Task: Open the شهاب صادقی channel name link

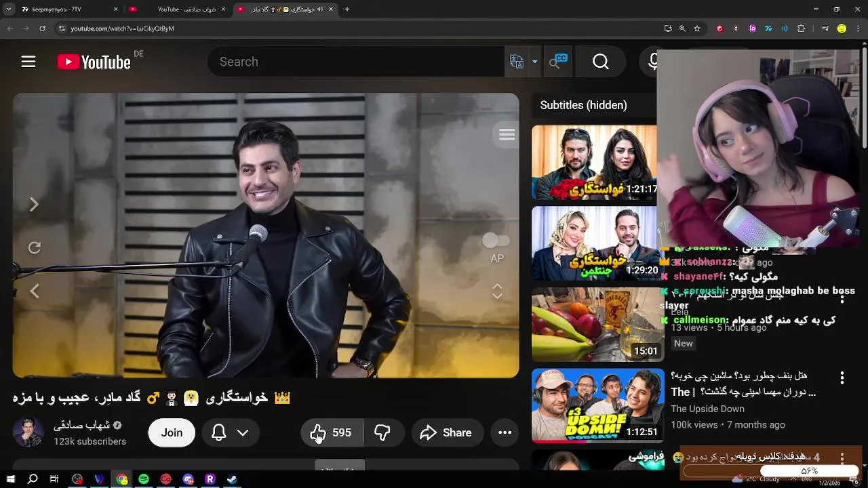Action: (82, 425)
